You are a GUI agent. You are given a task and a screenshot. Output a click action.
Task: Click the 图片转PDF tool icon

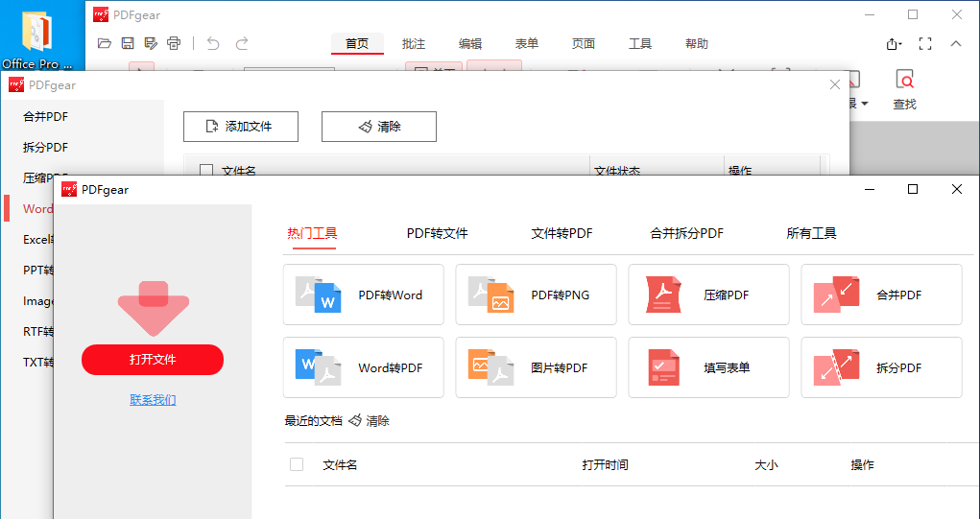click(491, 367)
